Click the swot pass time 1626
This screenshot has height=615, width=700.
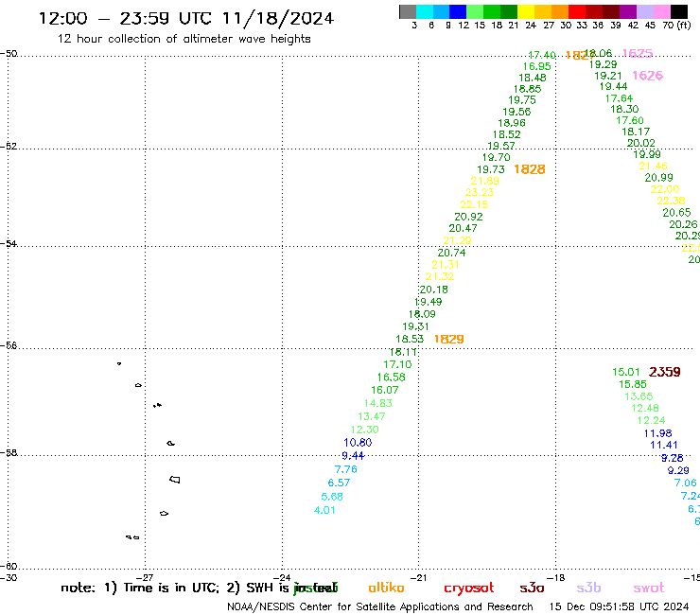(x=648, y=76)
